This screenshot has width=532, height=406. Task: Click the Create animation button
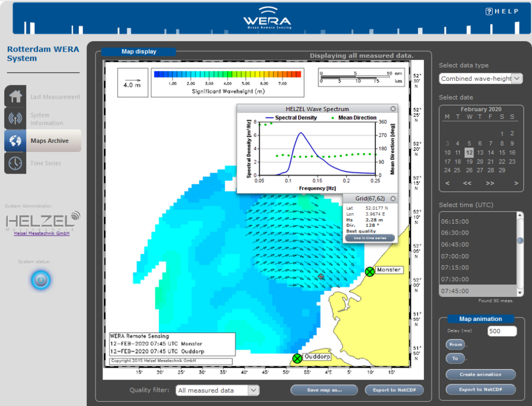[x=480, y=375]
